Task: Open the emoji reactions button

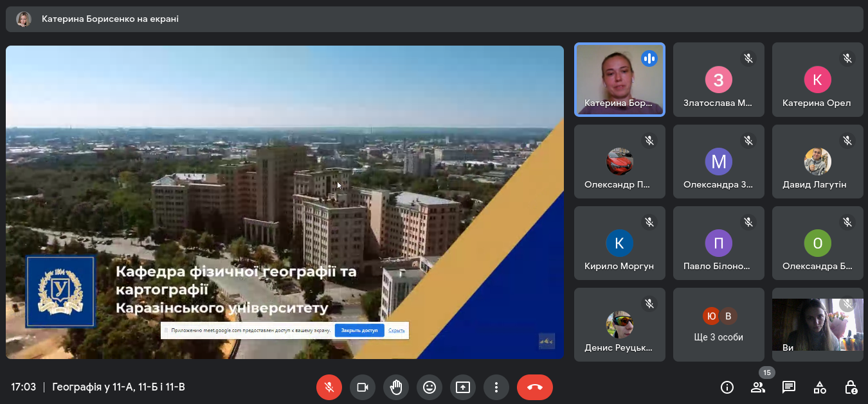Action: click(x=429, y=387)
